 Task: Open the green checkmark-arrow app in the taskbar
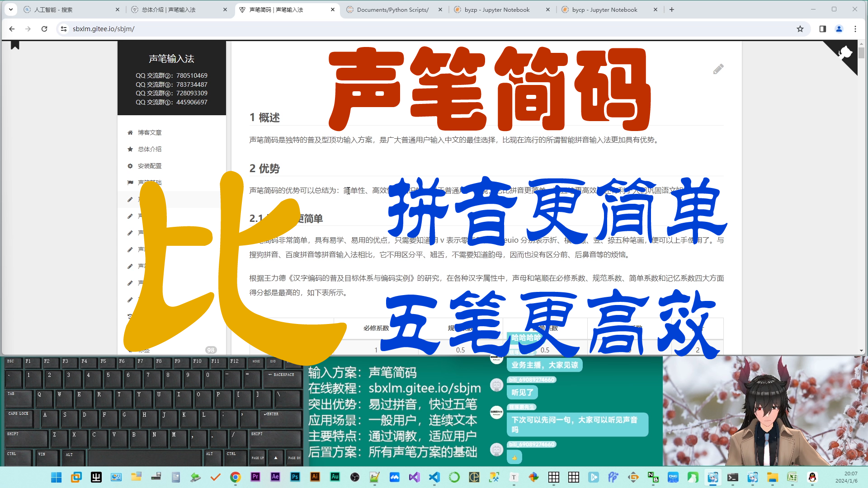tap(196, 477)
